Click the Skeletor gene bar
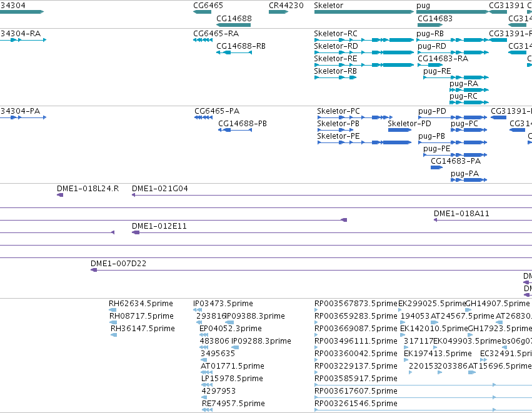 (364, 12)
